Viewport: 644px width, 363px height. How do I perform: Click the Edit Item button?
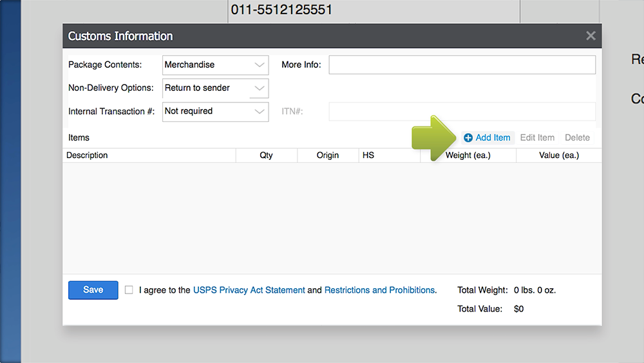pos(537,138)
